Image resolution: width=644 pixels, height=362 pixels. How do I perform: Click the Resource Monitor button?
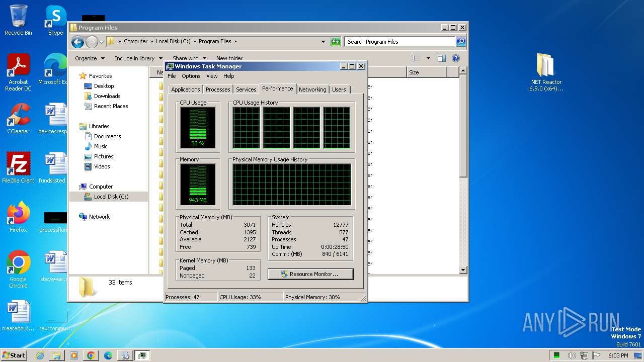point(310,274)
